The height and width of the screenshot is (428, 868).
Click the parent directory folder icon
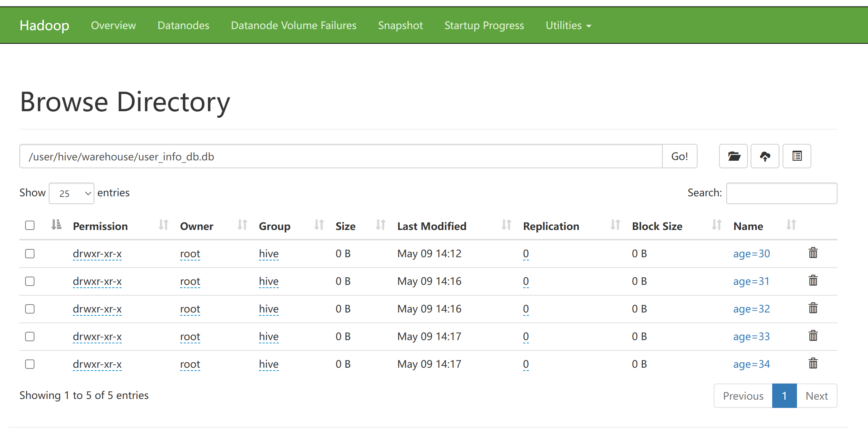click(x=733, y=156)
